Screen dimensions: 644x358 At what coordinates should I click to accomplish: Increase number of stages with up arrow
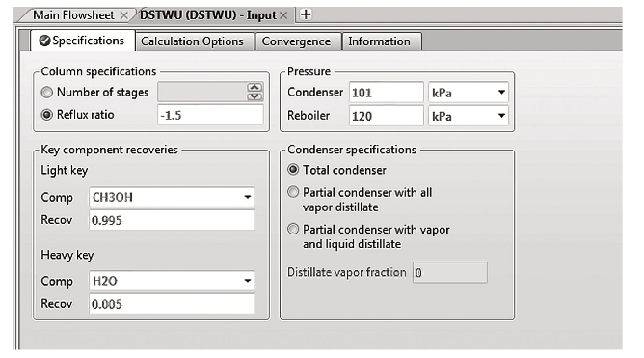[255, 87]
